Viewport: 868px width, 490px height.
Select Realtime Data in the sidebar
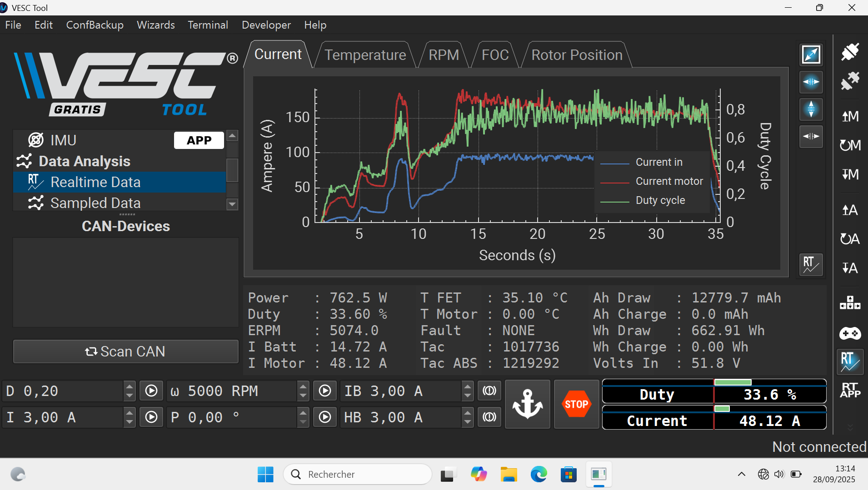pos(120,182)
